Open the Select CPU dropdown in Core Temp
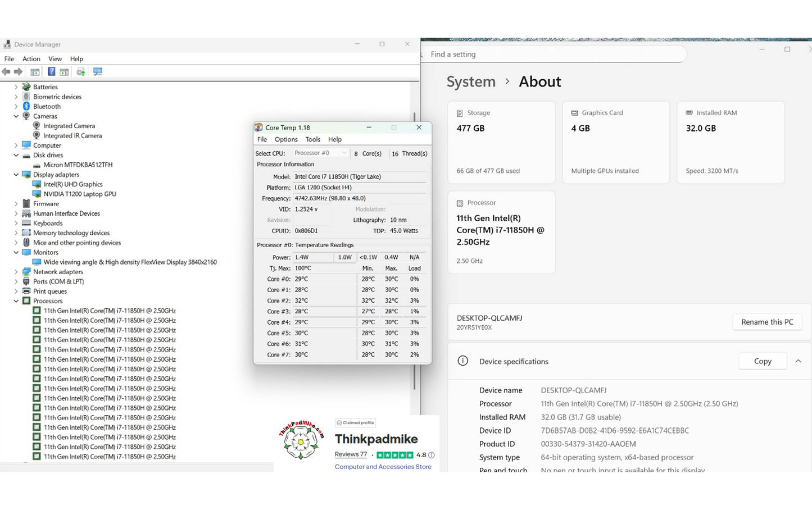 (320, 153)
